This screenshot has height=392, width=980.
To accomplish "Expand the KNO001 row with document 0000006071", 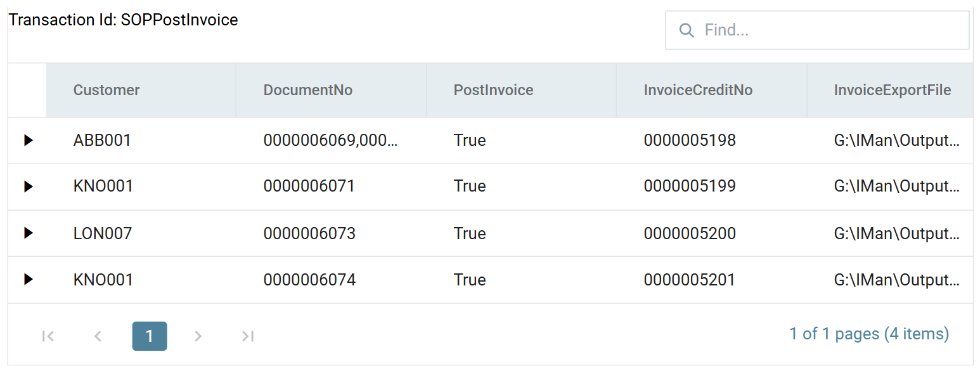I will [28, 186].
